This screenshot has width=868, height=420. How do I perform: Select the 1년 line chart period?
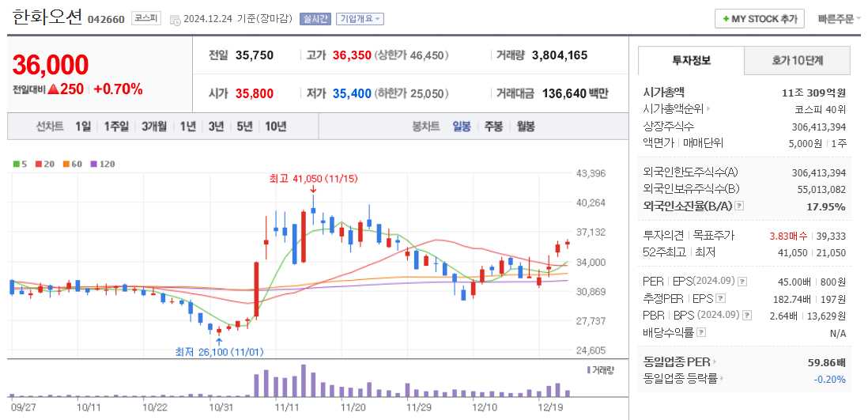coord(187,127)
